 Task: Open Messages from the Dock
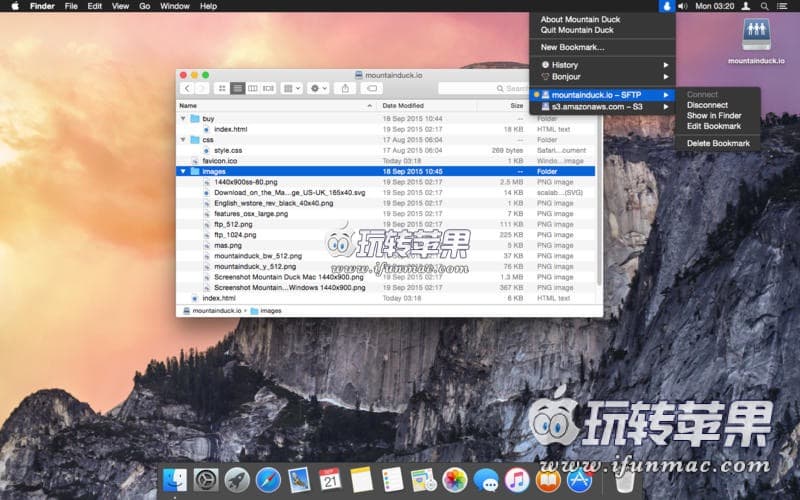pyautogui.click(x=486, y=480)
